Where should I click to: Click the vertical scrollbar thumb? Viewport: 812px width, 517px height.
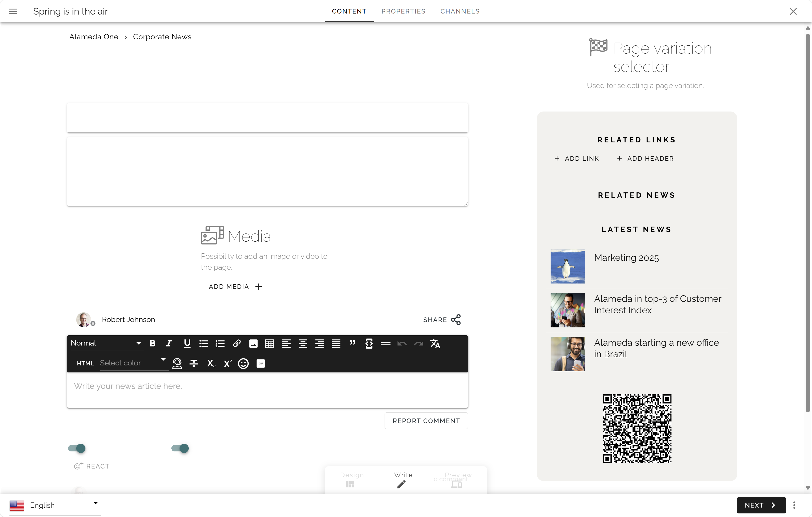point(808,223)
